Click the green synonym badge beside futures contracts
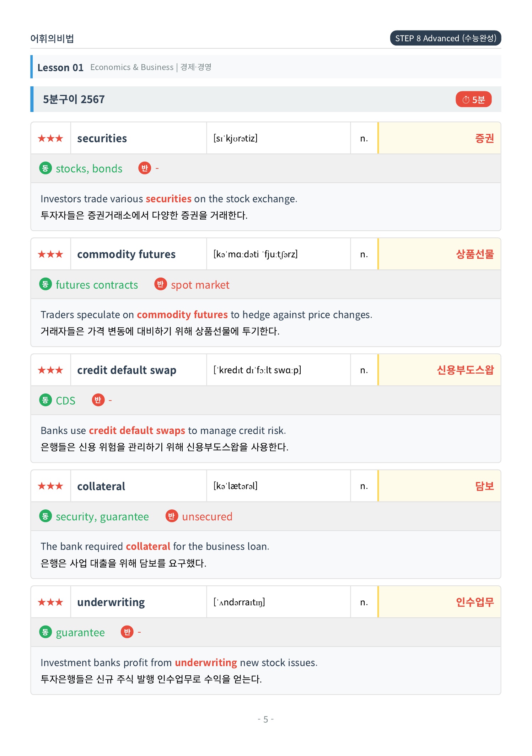The width and height of the screenshot is (532, 756). click(45, 284)
